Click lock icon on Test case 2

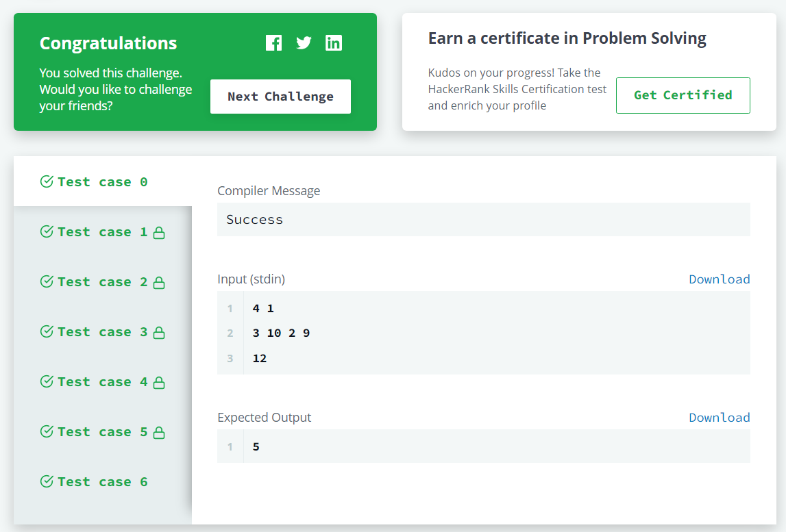pos(159,283)
